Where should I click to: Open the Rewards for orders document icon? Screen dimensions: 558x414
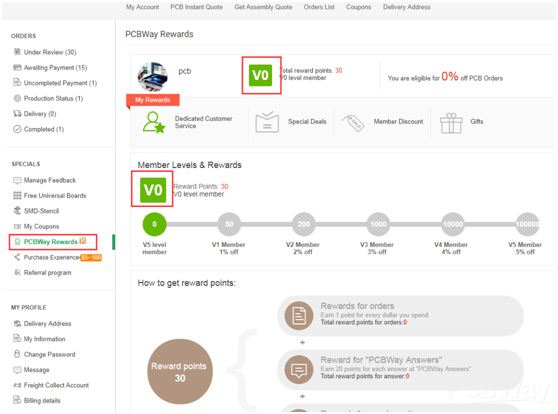tap(299, 315)
